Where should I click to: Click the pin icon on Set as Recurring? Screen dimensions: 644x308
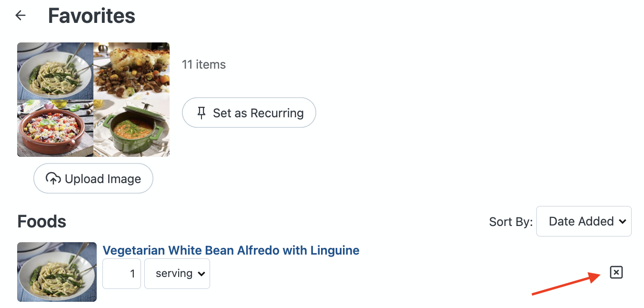(201, 113)
